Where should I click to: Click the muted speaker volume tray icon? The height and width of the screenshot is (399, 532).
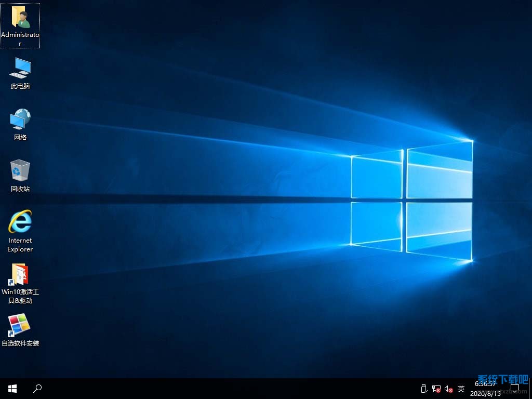[449, 389]
